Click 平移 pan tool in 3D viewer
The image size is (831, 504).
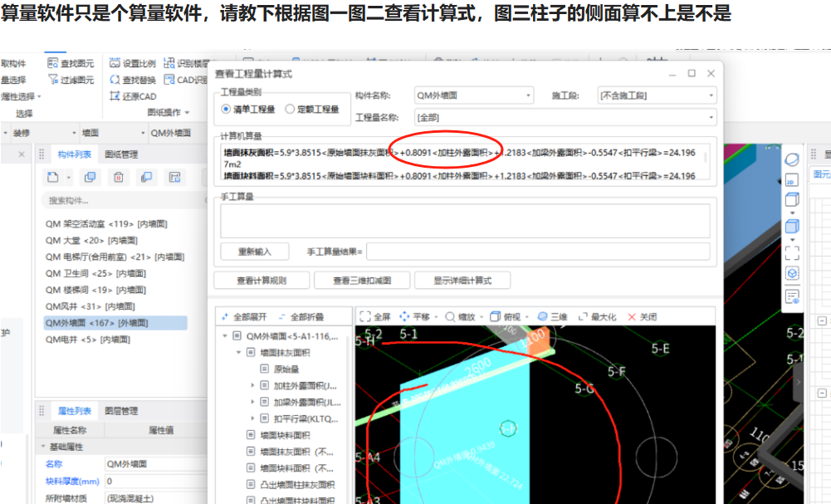(x=404, y=316)
